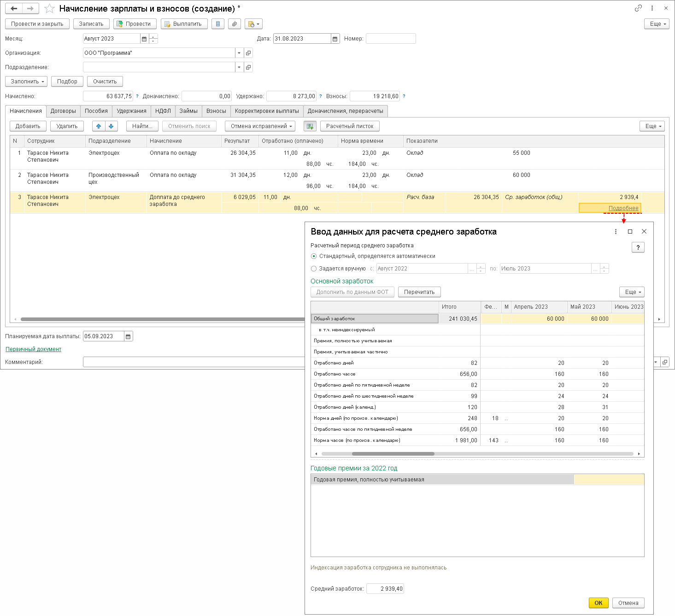Open the Подразделение selection form icon
This screenshot has height=616, width=675.
[248, 67]
